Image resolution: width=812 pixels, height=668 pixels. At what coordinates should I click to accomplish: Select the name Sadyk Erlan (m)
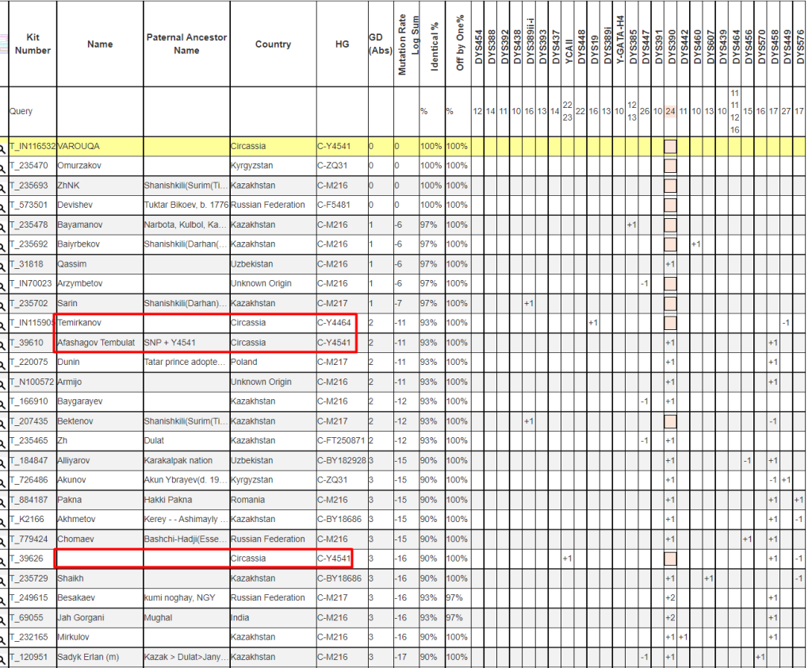tap(88, 657)
